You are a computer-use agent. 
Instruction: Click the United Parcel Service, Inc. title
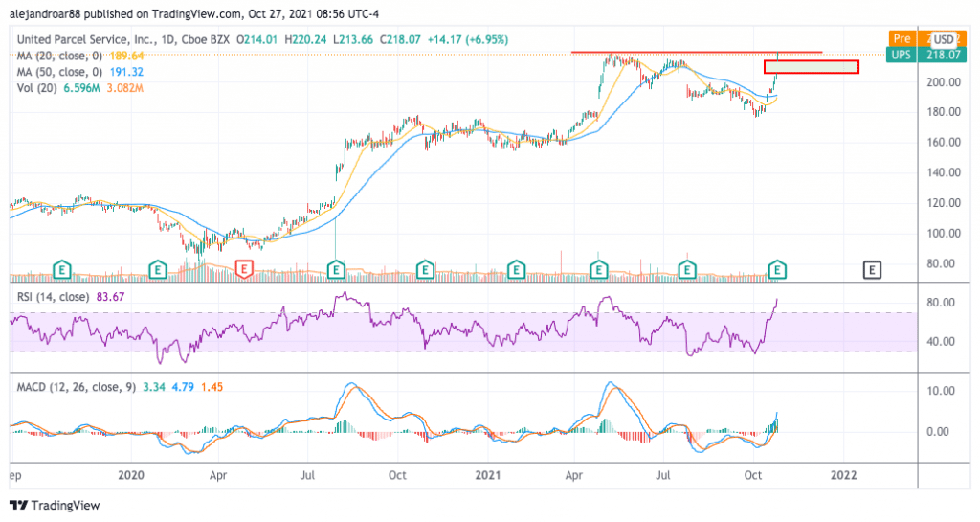pos(86,39)
